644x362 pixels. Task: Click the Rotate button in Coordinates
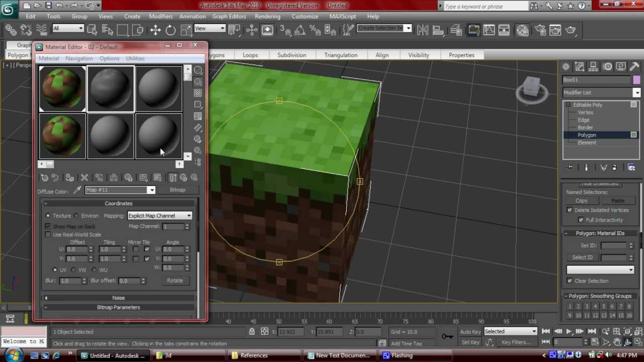(175, 281)
